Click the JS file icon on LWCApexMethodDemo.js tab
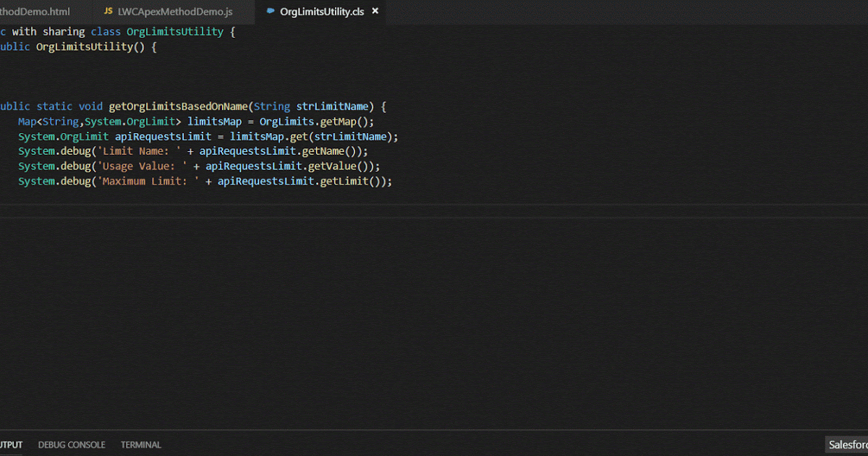The height and width of the screenshot is (456, 868). 109,12
